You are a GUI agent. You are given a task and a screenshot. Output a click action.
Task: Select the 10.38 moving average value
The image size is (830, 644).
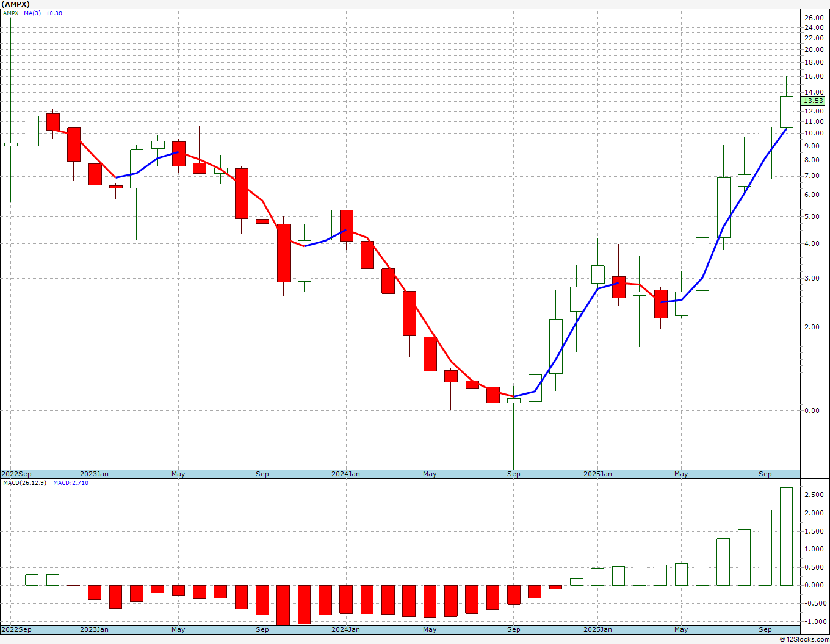[x=54, y=13]
